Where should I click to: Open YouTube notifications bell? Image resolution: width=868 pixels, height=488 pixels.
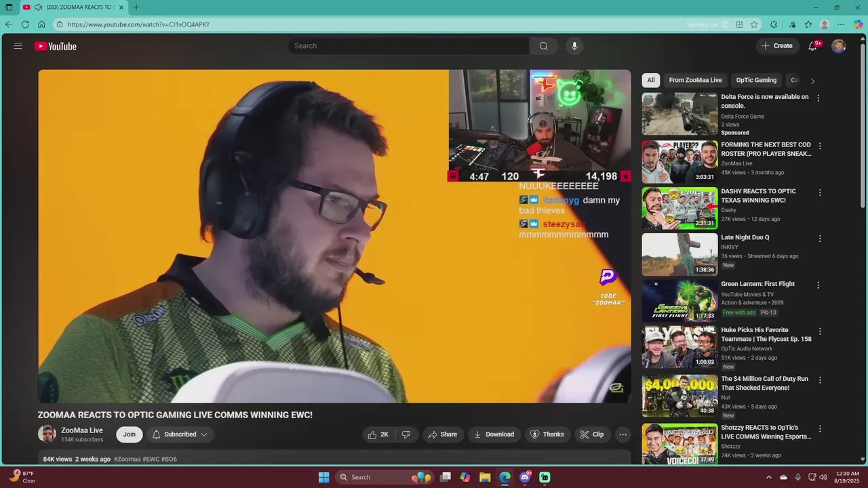[x=812, y=46]
